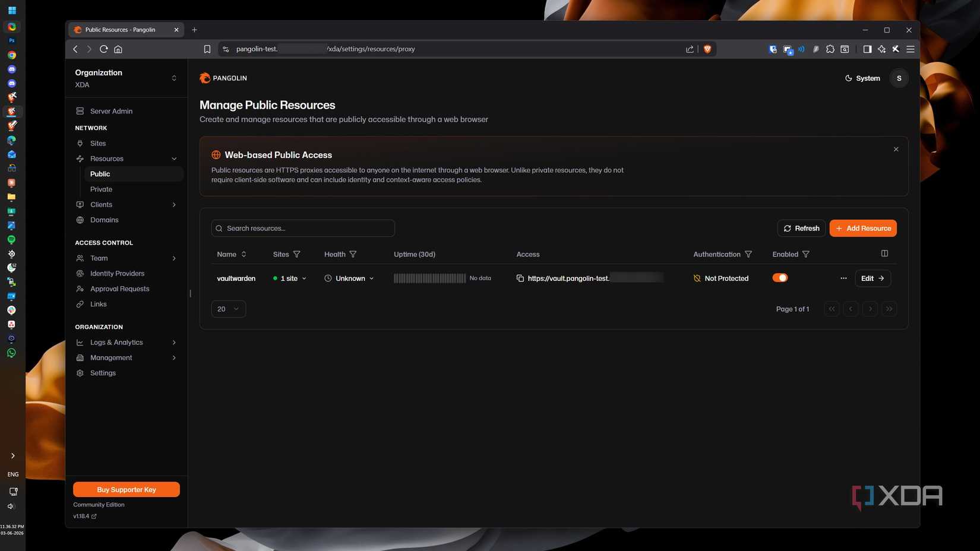Open the browser extensions puzzle icon
The height and width of the screenshot is (551, 980).
click(x=830, y=49)
